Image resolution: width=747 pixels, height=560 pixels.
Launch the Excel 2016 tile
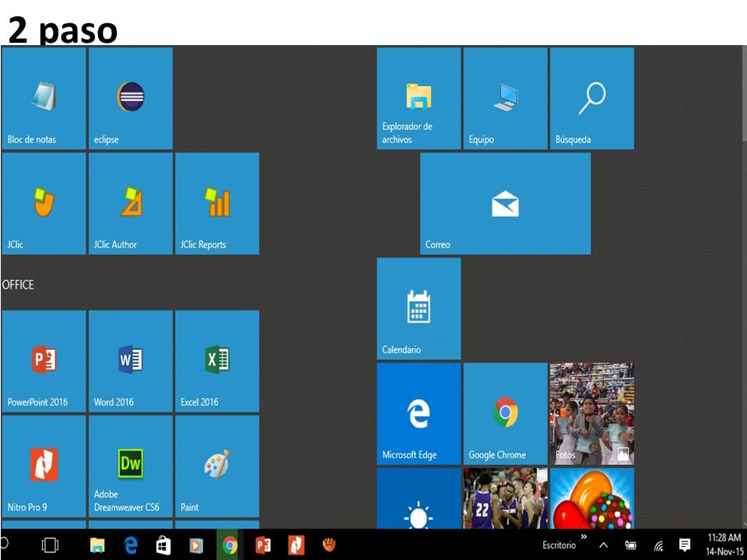[217, 362]
